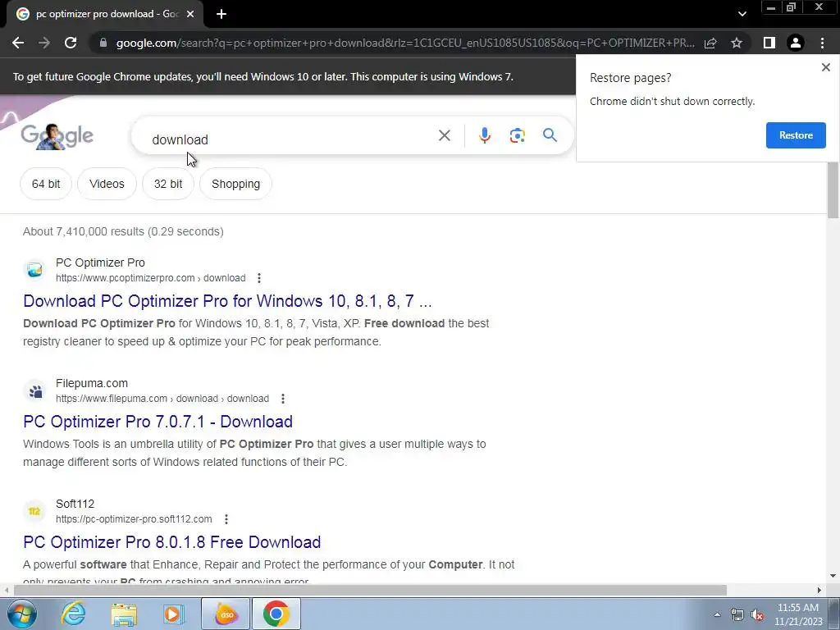Open Chrome's three-dot menu

coord(822,43)
